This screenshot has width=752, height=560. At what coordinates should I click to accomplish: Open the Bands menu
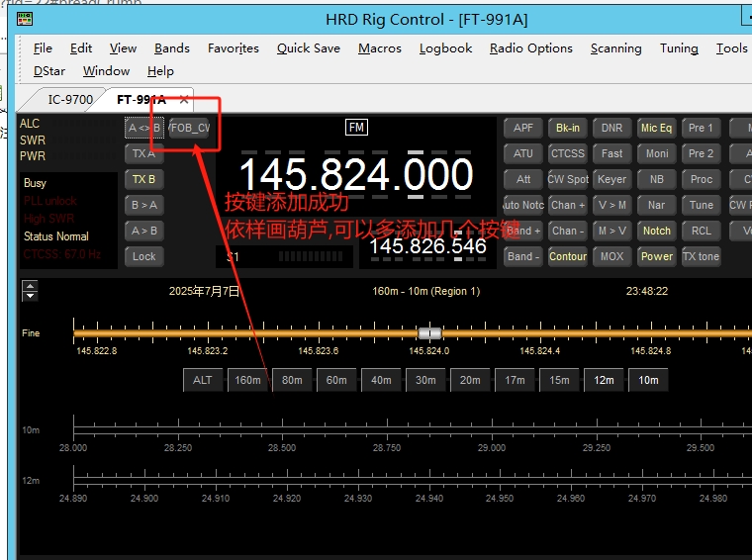pyautogui.click(x=172, y=48)
